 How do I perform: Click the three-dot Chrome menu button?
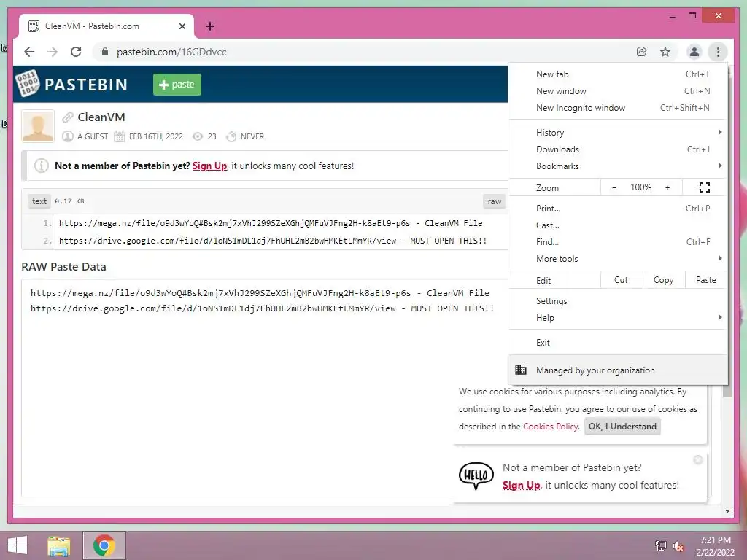(x=718, y=52)
